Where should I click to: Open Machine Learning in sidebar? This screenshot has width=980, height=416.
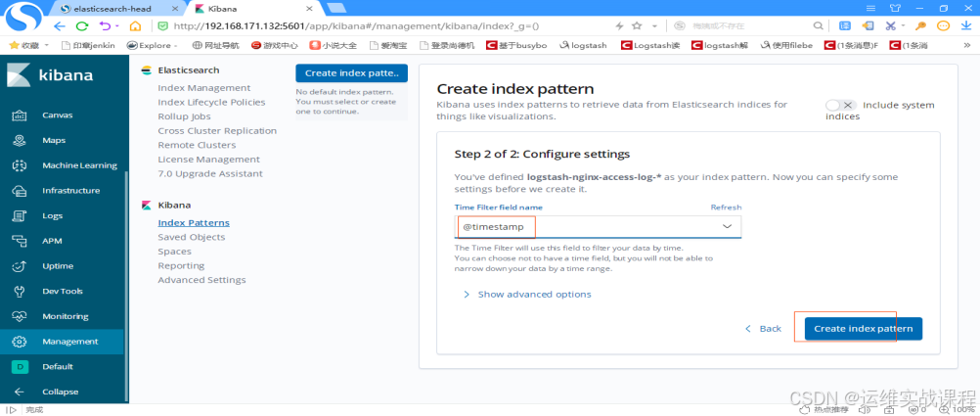(79, 165)
